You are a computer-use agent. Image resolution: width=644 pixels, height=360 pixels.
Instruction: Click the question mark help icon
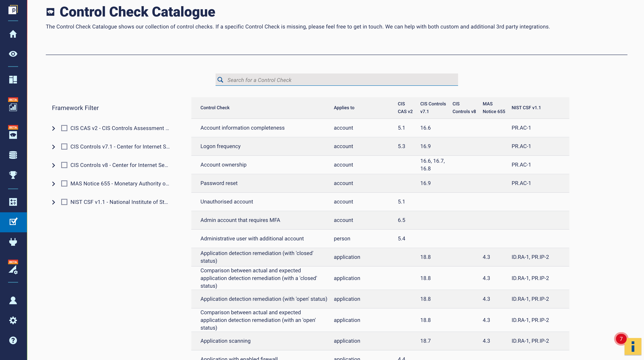pyautogui.click(x=13, y=340)
